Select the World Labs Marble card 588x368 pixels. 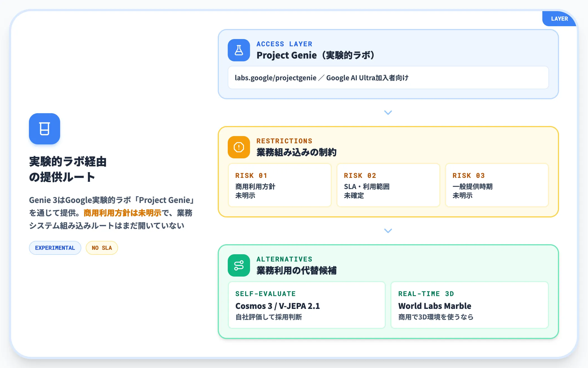coord(470,305)
